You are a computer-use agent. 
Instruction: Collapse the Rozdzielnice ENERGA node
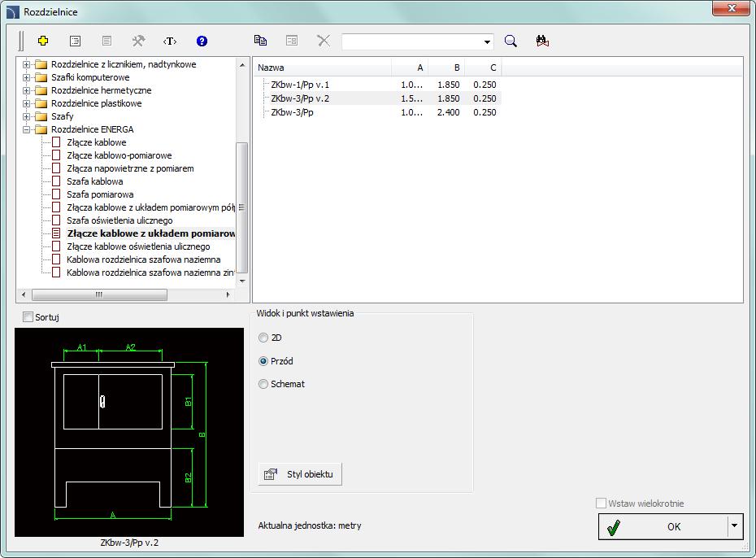coord(27,129)
